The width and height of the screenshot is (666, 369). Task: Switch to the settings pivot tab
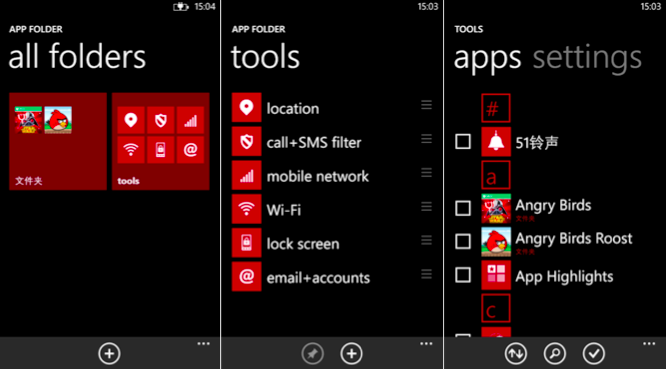click(587, 59)
